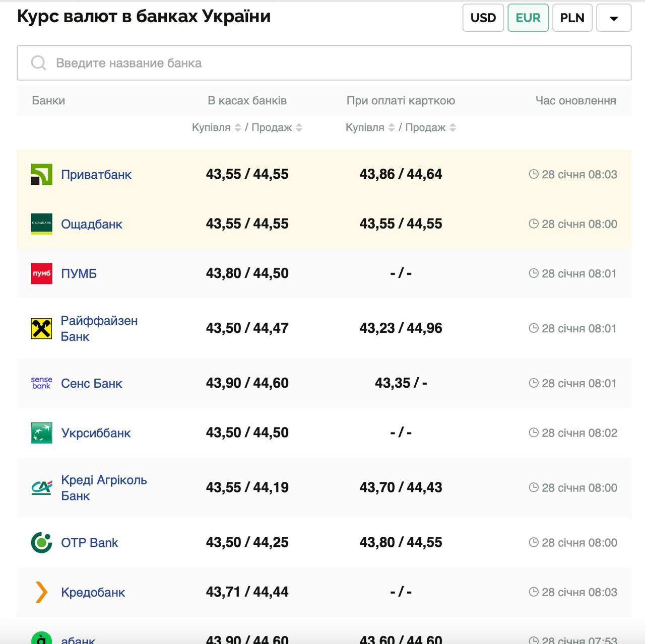Sort cash desk rates by Купівля
This screenshot has height=644, width=645.
tap(237, 128)
